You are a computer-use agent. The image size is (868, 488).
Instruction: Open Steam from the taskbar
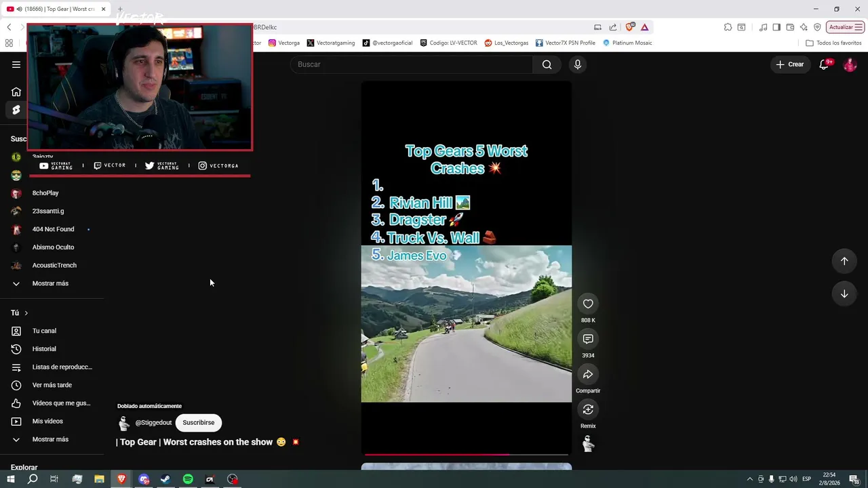coord(165,479)
